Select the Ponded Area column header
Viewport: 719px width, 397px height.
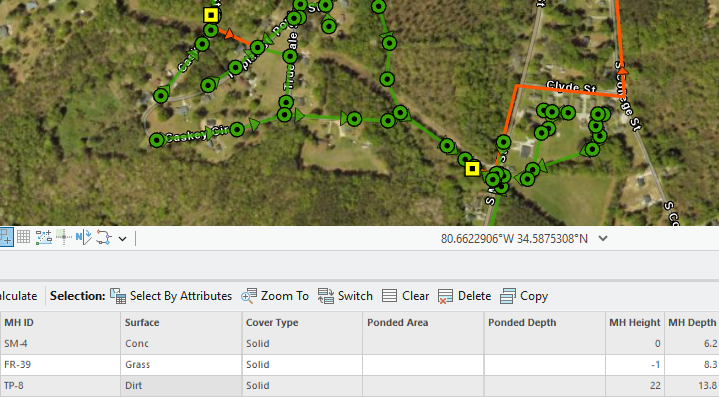click(423, 322)
